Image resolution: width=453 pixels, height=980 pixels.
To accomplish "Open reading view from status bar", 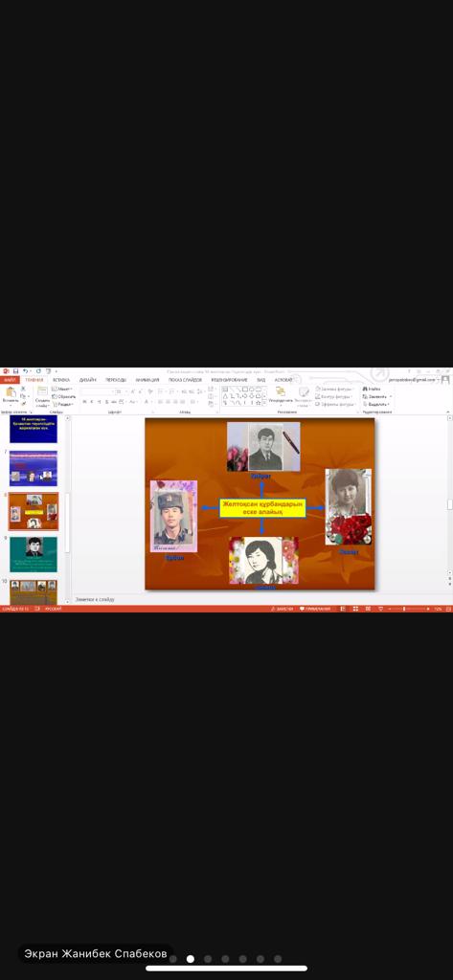I will [x=368, y=608].
